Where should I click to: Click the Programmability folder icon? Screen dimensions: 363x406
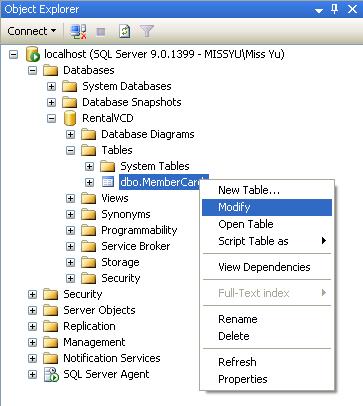89,230
